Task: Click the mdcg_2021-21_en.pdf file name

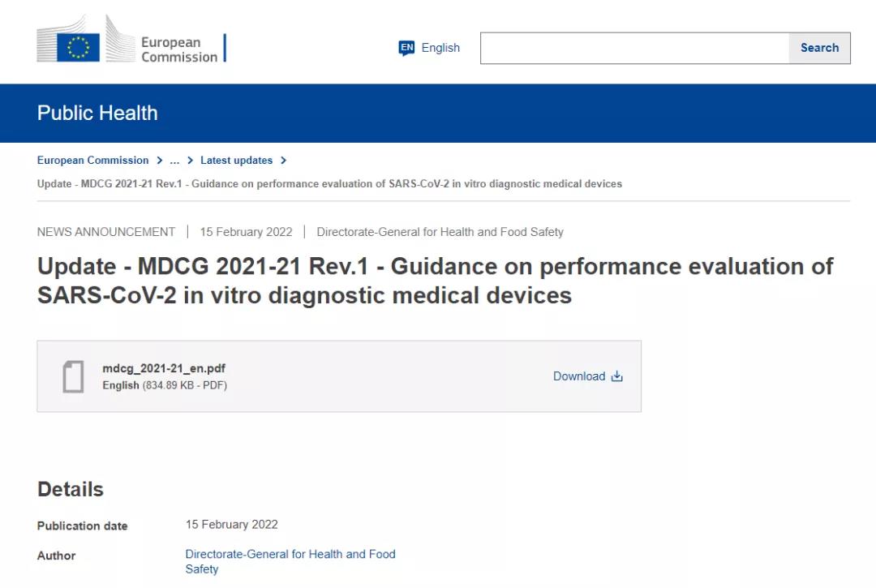Action: [164, 368]
